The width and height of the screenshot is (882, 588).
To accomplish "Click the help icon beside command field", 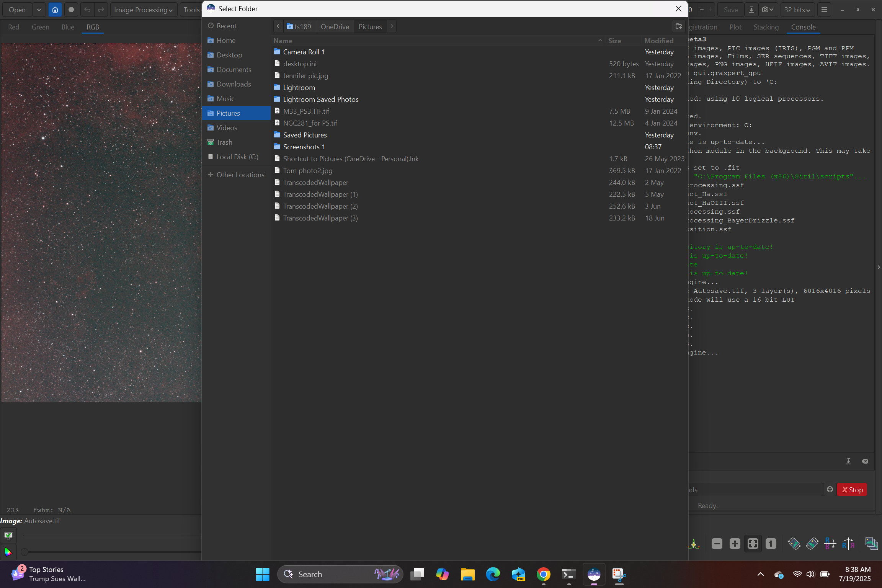I will click(x=830, y=490).
